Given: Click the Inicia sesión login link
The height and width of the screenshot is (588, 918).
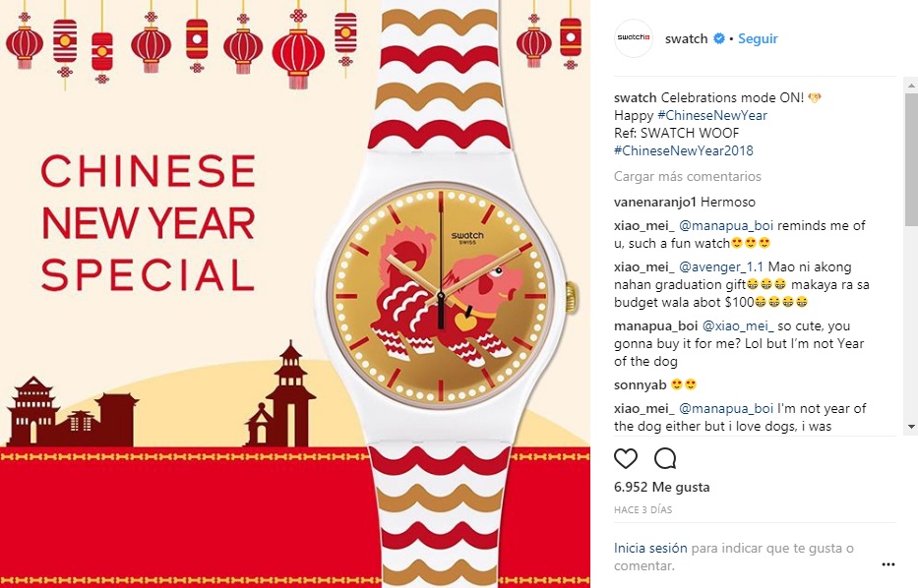Looking at the screenshot, I should pos(650,549).
